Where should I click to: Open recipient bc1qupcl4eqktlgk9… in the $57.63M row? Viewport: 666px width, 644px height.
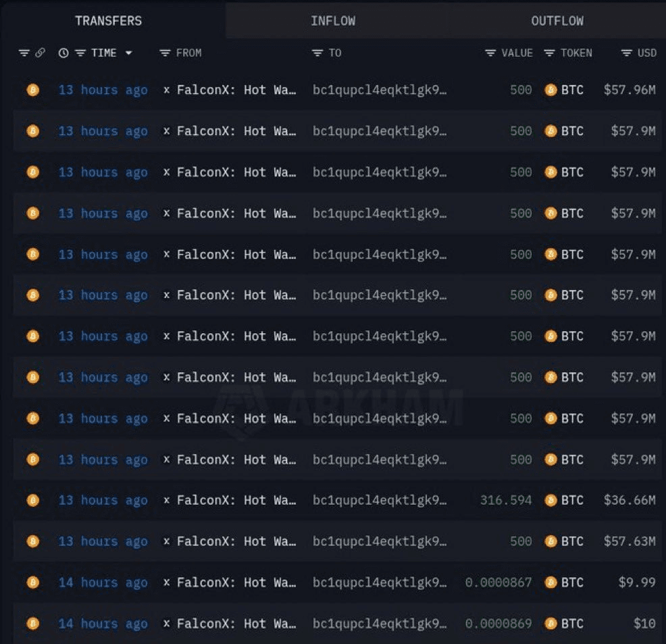[x=380, y=542]
